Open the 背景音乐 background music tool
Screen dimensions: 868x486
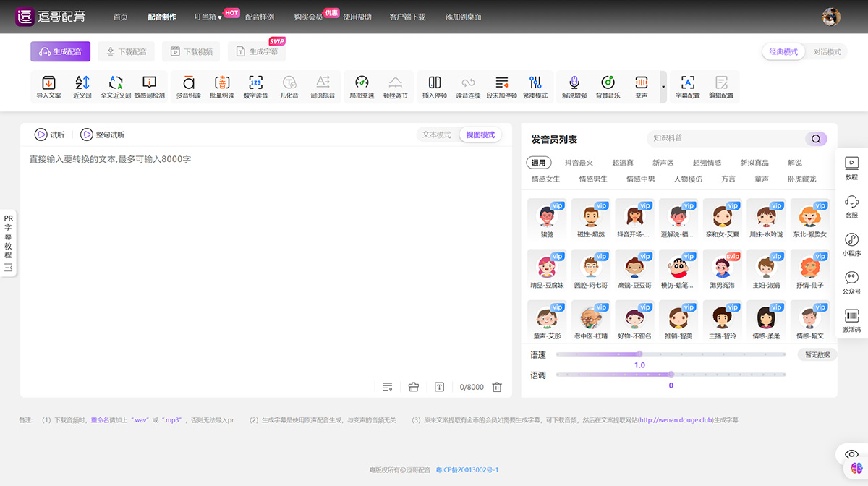tap(608, 86)
